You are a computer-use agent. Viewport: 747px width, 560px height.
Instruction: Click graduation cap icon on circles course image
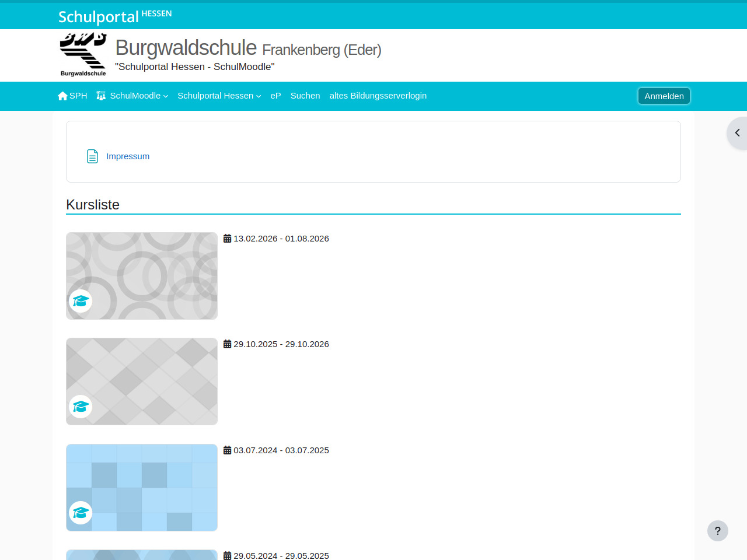(x=81, y=301)
